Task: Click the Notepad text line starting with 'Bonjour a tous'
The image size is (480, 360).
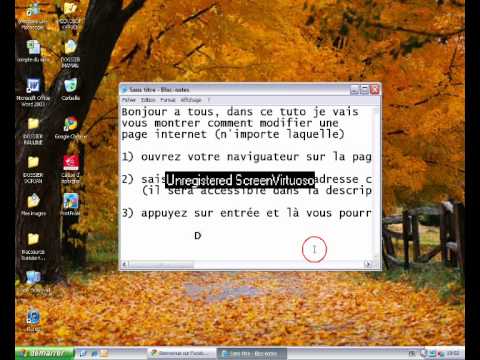Action: click(x=240, y=112)
